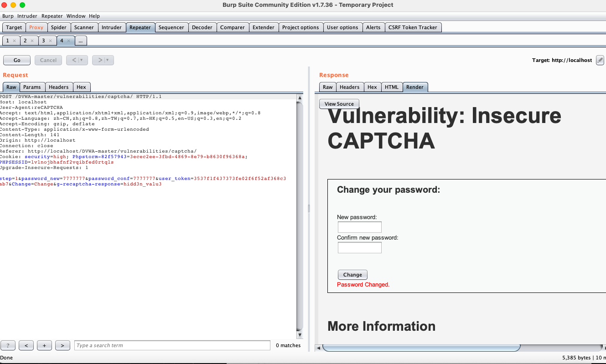Click the User-Agent reCAPTCHA header line
Viewport: 606px width, 364px height.
[x=31, y=108]
